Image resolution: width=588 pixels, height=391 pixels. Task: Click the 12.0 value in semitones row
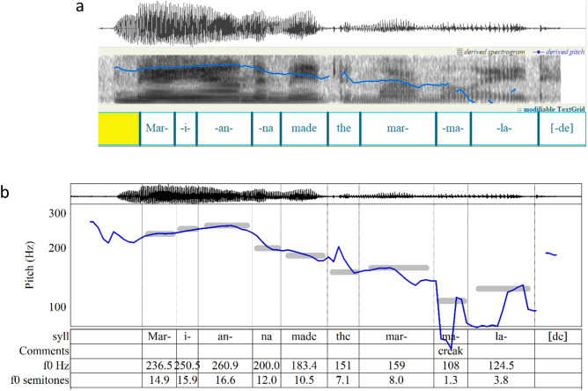[x=267, y=380]
